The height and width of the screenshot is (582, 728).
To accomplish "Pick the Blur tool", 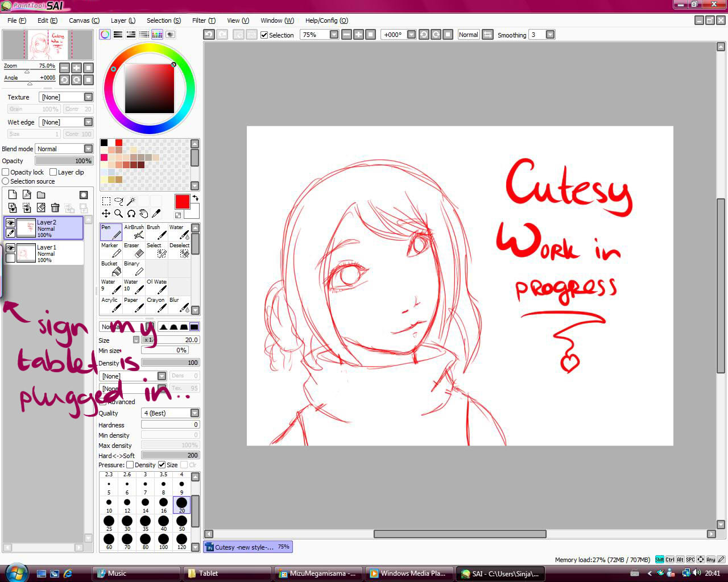I will [x=179, y=305].
